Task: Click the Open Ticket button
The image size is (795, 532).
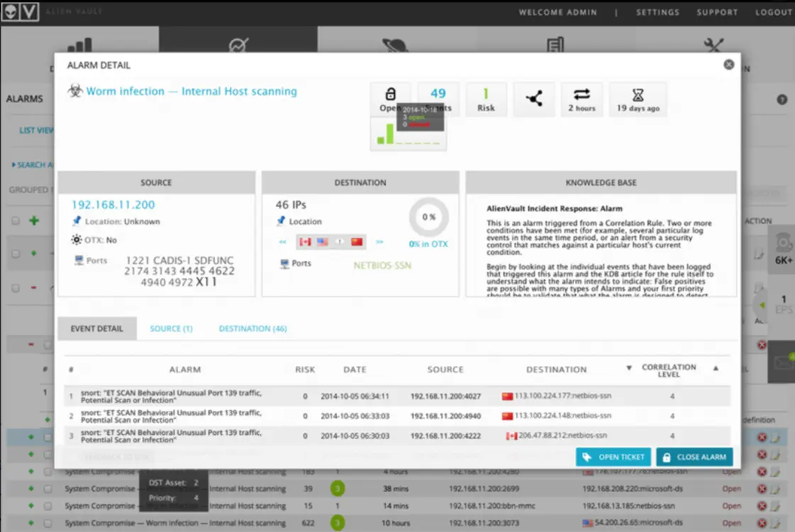Action: pyautogui.click(x=613, y=457)
